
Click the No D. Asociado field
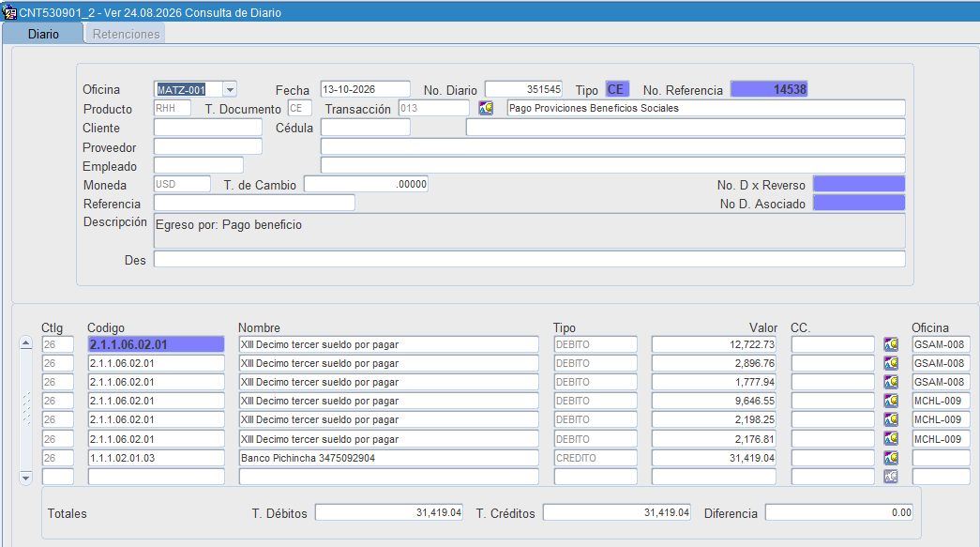[859, 203]
